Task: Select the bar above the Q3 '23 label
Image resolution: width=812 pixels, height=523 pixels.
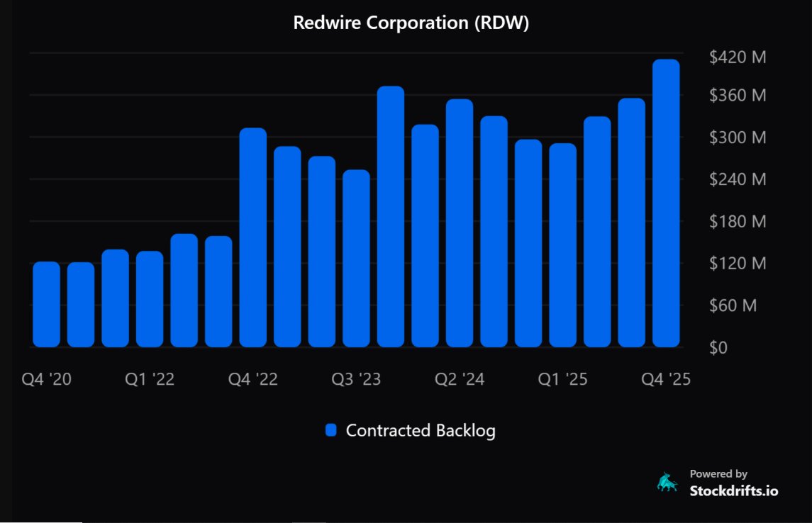Action: [x=356, y=258]
